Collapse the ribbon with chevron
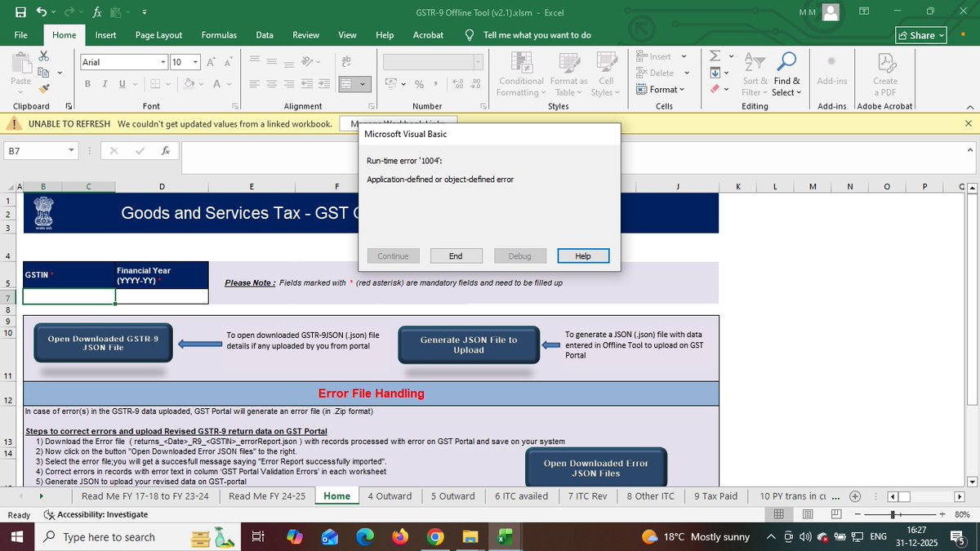 (969, 106)
